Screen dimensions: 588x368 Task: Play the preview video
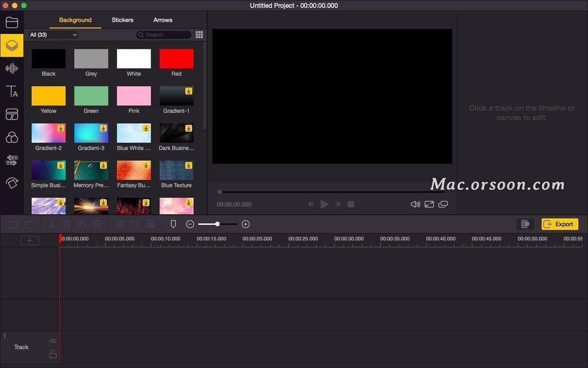(324, 204)
